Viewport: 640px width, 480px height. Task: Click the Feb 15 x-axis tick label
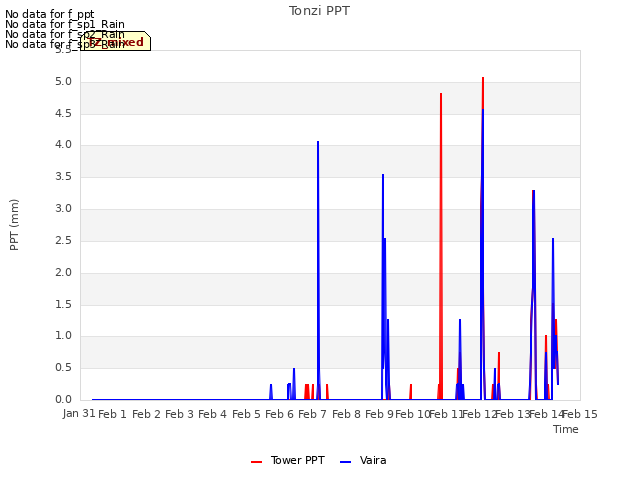(580, 414)
